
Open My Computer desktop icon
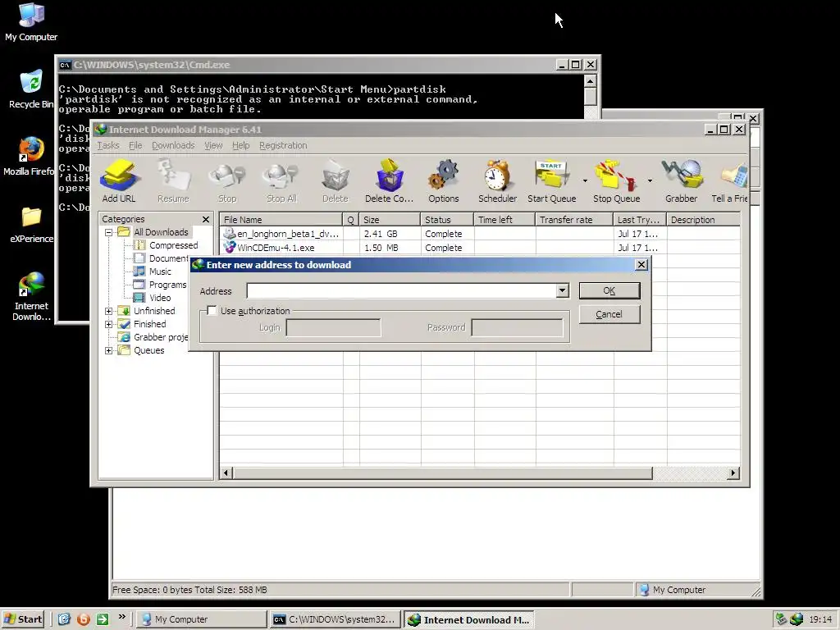[x=31, y=22]
